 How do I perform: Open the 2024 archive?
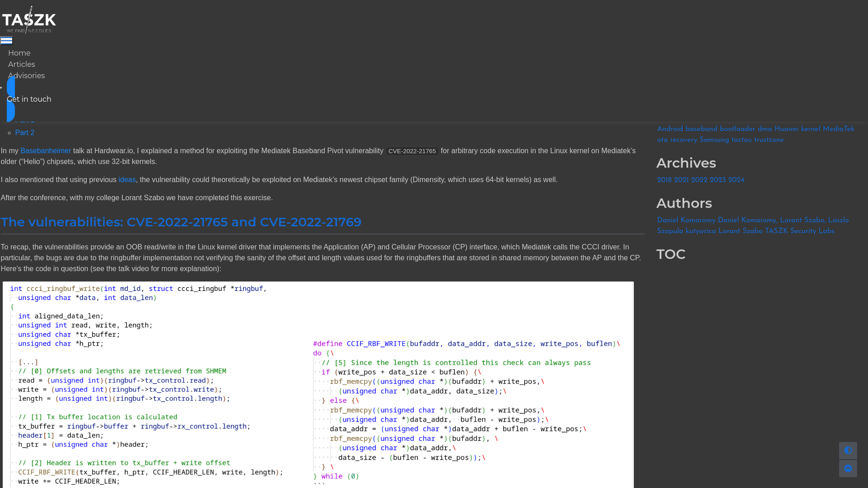pyautogui.click(x=736, y=180)
